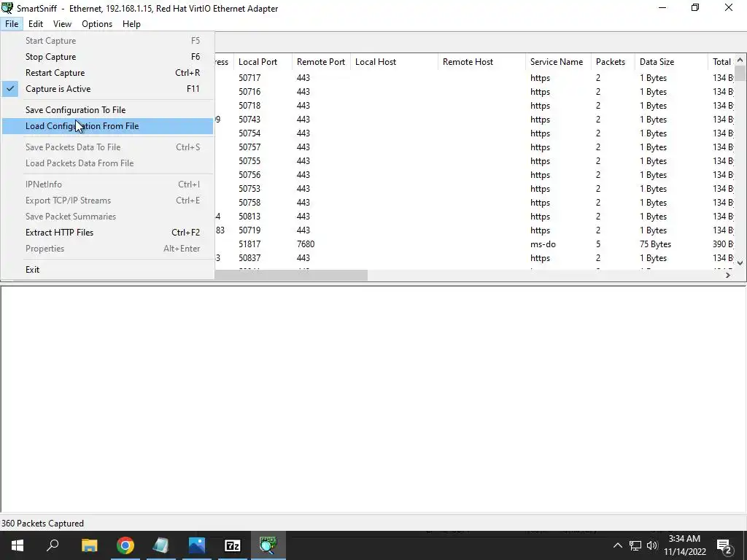The image size is (747, 560).
Task: Click the horizontal scrollbar thumb
Action: tap(290, 275)
